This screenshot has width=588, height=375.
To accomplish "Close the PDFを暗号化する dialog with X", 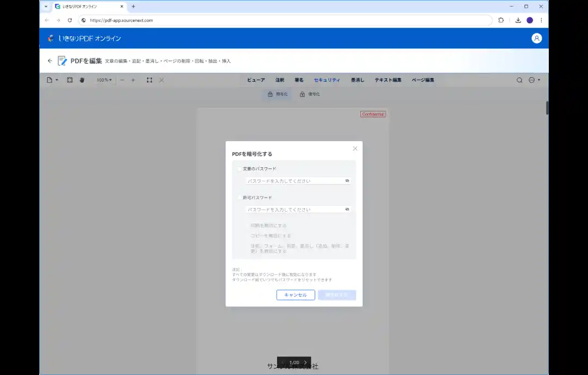I will pyautogui.click(x=355, y=149).
